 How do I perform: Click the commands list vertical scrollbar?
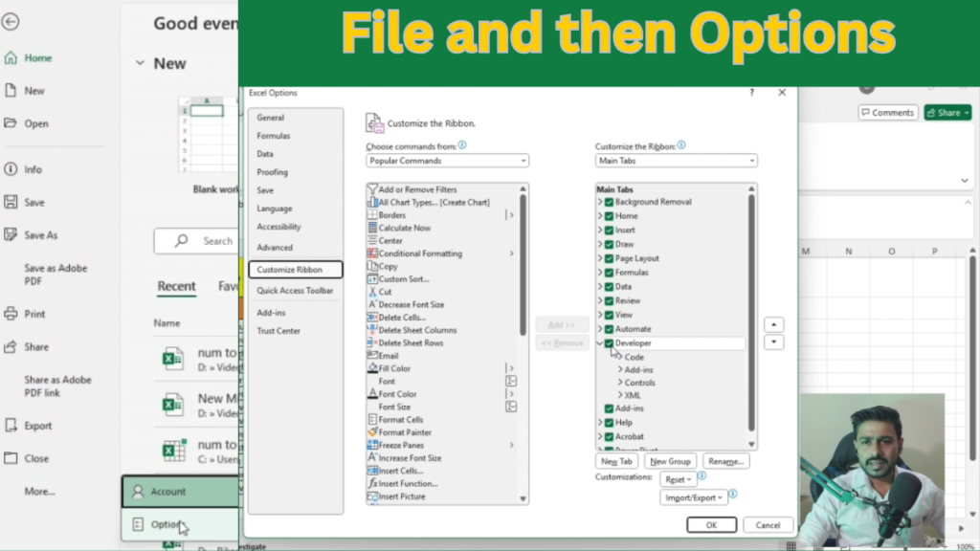[523, 265]
